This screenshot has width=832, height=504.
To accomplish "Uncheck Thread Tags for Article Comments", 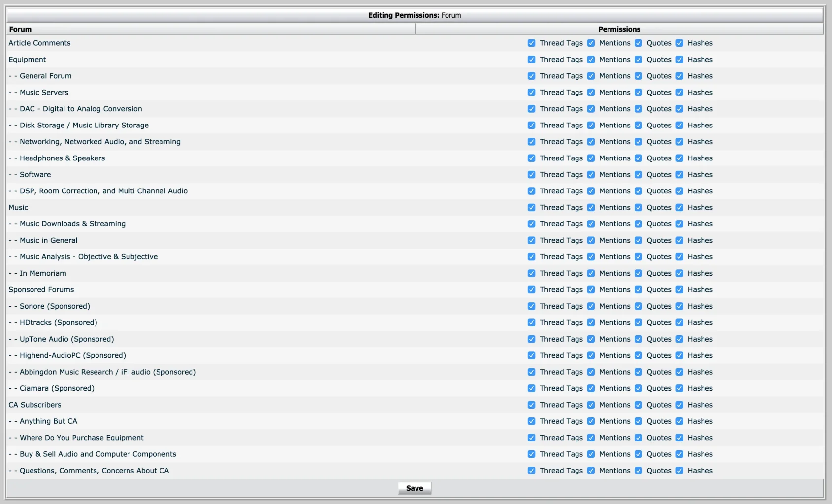I will (531, 43).
